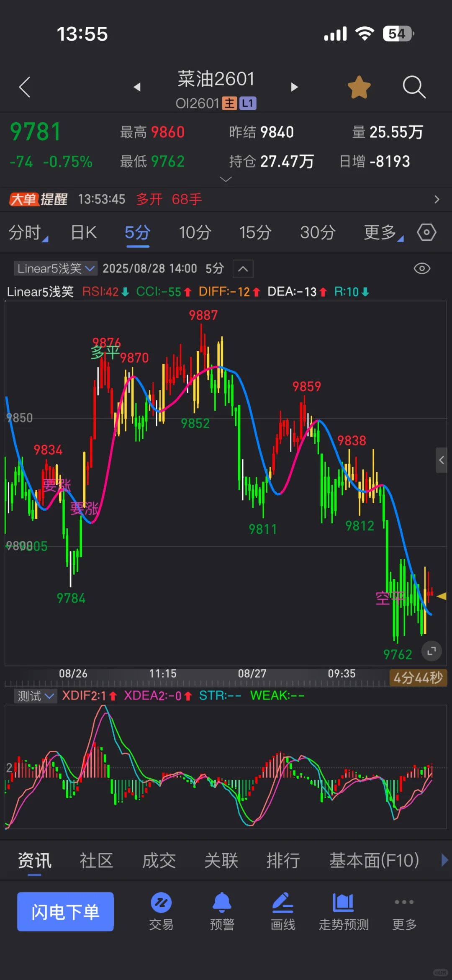Toggle indicator visibility eye icon
This screenshot has height=980, width=452.
pos(422,269)
